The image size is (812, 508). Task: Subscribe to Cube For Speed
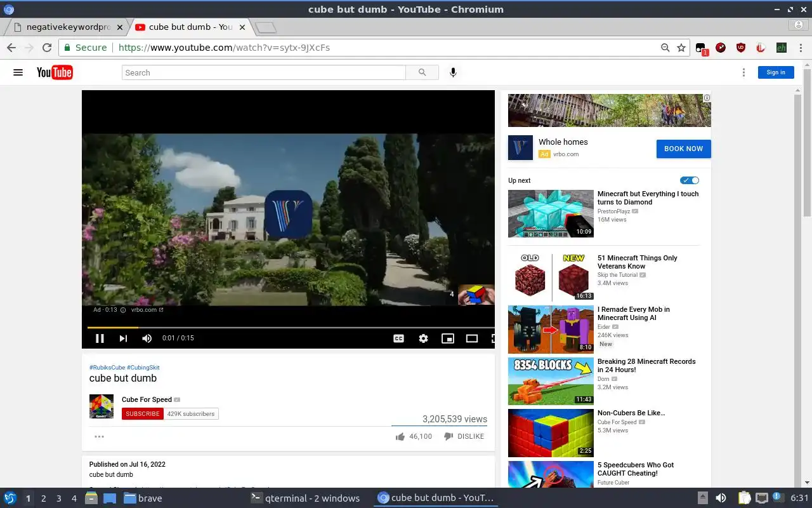143,414
